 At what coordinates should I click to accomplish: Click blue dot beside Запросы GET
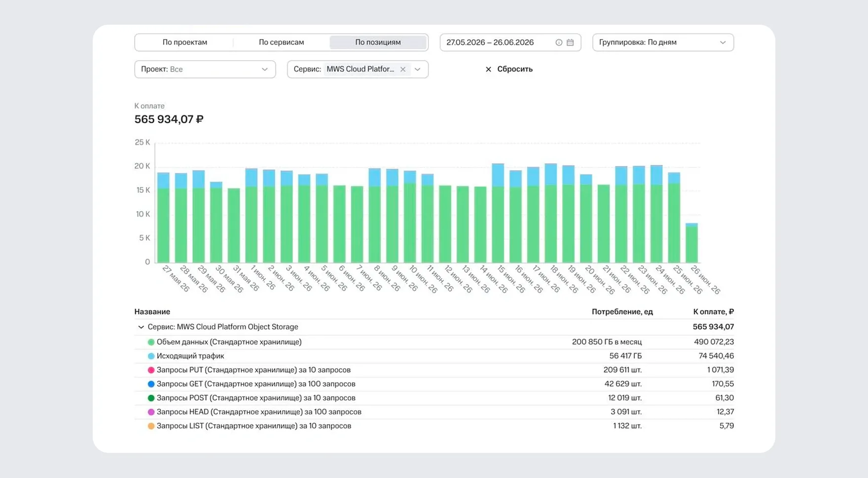pos(151,384)
